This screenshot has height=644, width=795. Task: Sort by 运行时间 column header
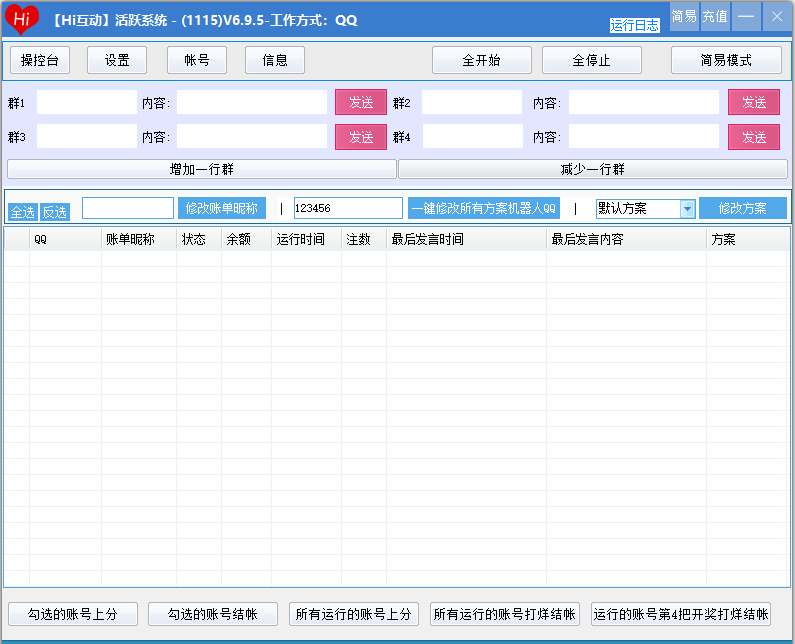(x=306, y=239)
